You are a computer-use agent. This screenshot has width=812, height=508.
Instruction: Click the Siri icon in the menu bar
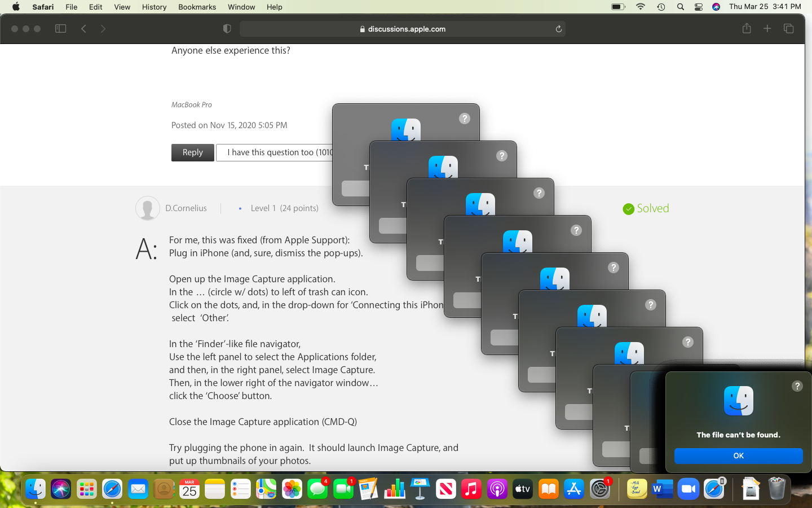716,7
